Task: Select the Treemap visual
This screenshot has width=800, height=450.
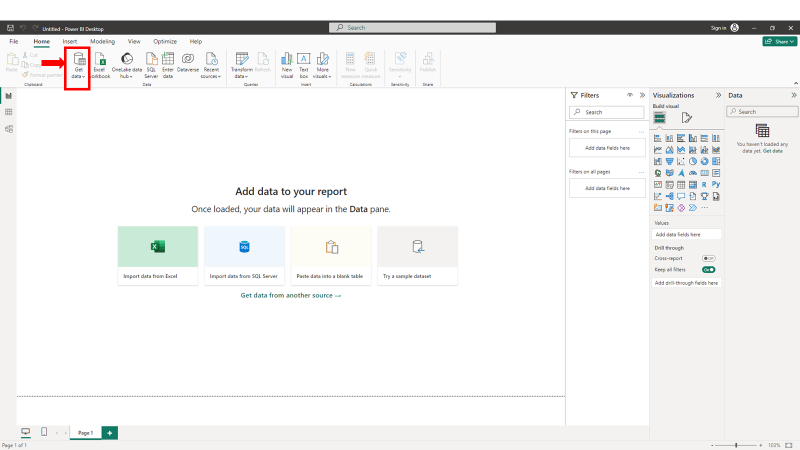Action: (x=716, y=162)
